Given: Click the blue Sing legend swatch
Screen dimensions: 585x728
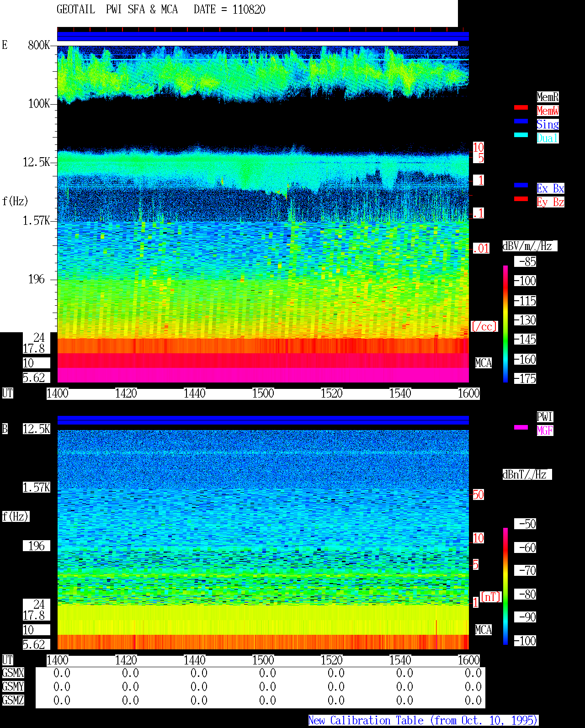Looking at the screenshot, I should [x=521, y=121].
